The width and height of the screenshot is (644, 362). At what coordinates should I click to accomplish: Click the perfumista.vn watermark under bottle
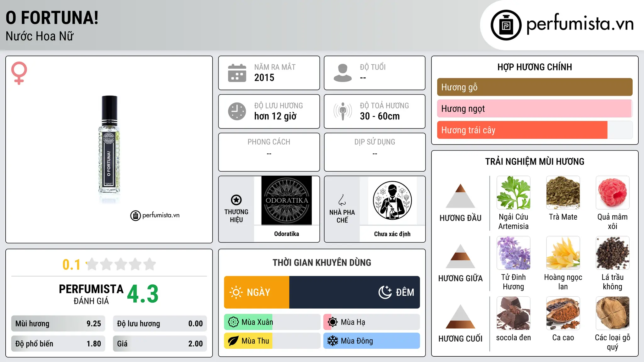click(x=155, y=215)
